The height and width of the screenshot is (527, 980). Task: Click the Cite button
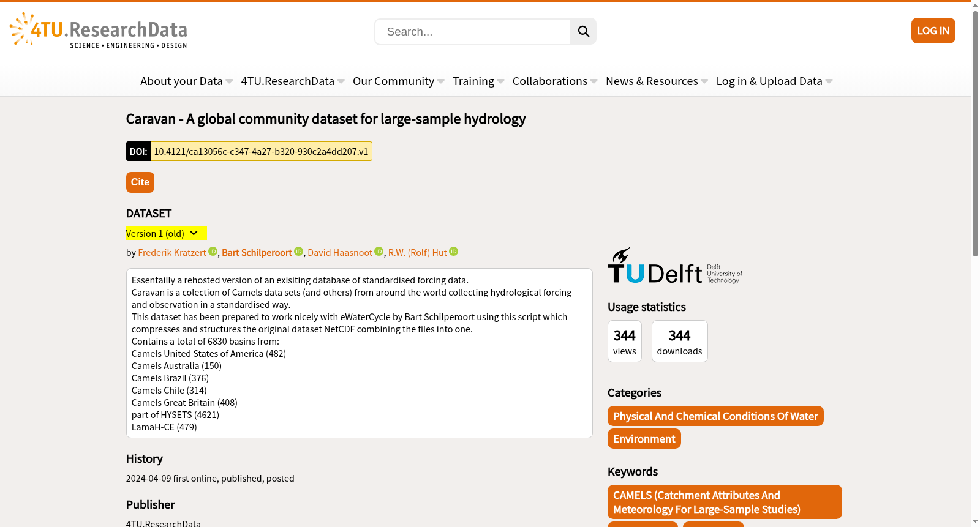coord(140,182)
